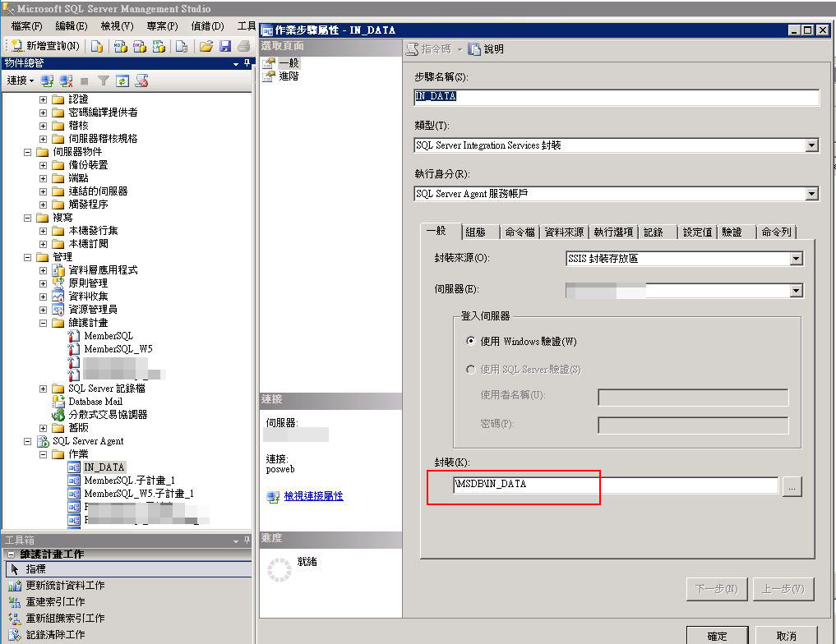Select the 進階 page in 選取頁面 list
This screenshot has width=836, height=644.
(x=289, y=76)
